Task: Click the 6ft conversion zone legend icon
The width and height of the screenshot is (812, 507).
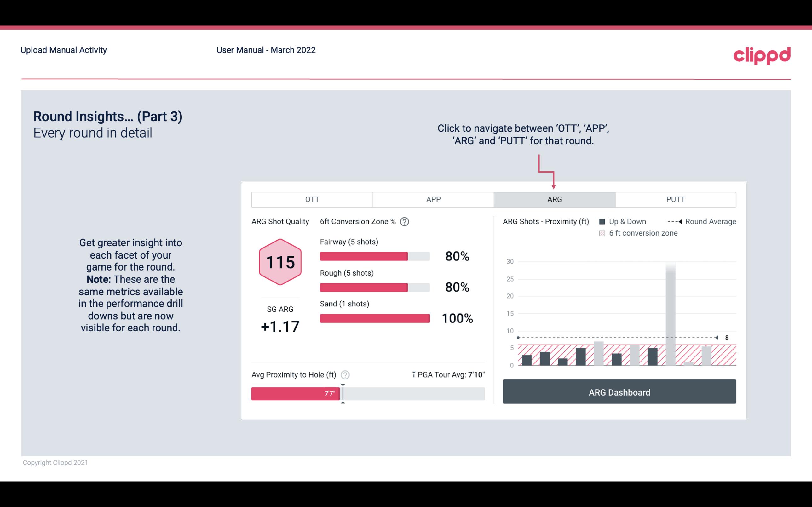Action: tap(603, 233)
